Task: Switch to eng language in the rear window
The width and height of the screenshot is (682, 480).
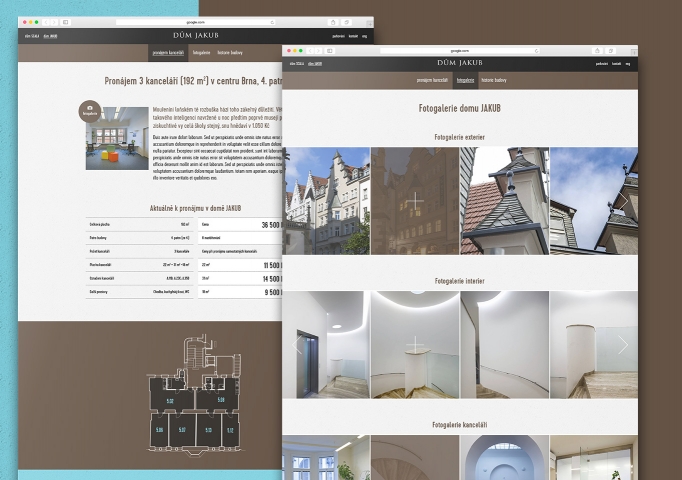Action: 364,36
